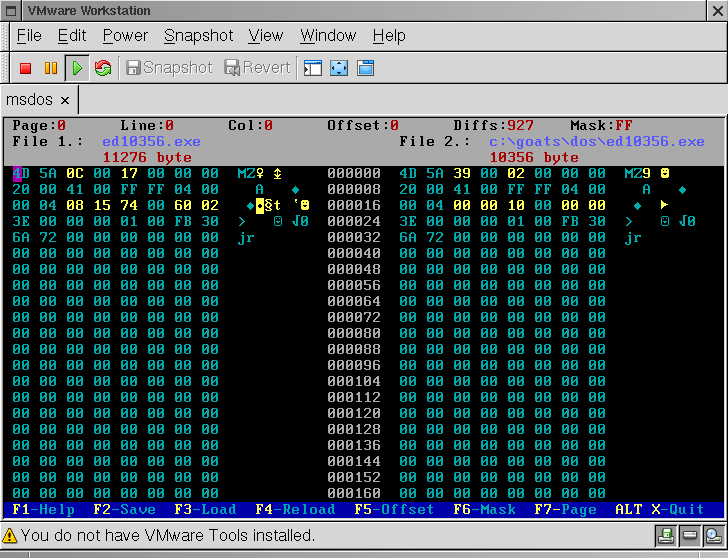Click the Col:0 indicator
This screenshot has height=558, width=728.
point(250,125)
